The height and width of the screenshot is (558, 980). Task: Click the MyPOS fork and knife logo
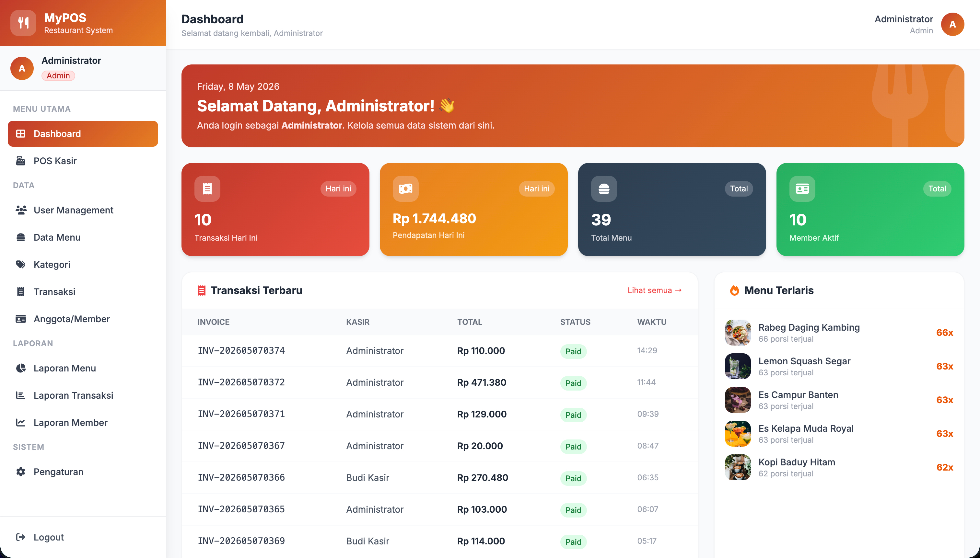[23, 23]
